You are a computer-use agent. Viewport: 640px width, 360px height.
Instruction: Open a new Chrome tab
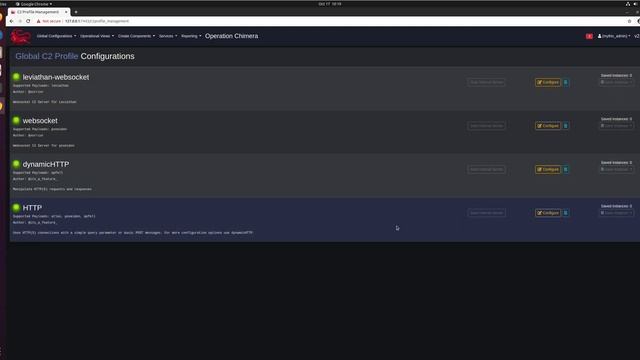point(76,12)
